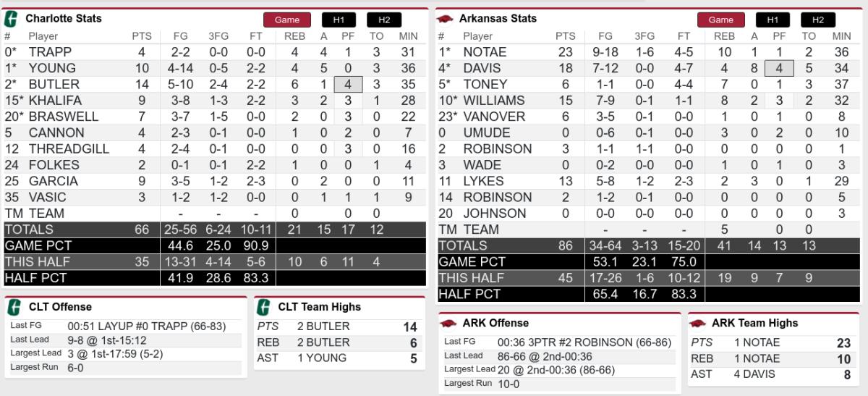868x396 pixels.
Task: Click the MIN column header in Arkansas Stats
Action: (841, 36)
